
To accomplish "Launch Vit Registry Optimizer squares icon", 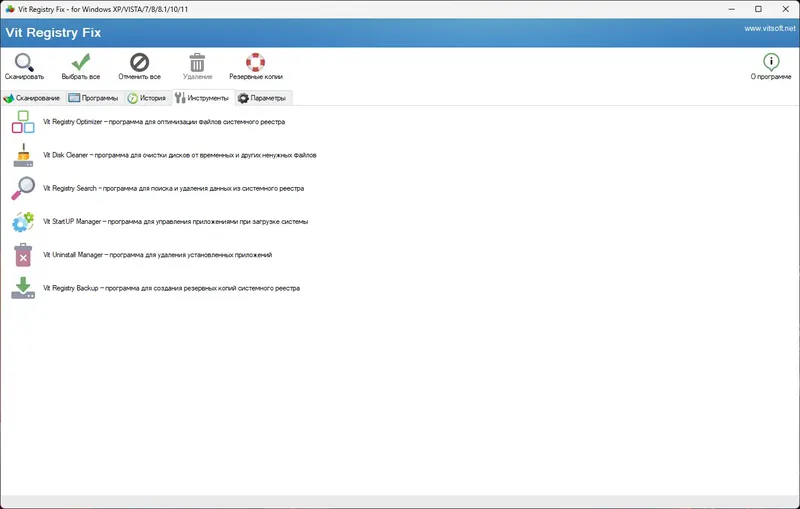I will click(23, 122).
